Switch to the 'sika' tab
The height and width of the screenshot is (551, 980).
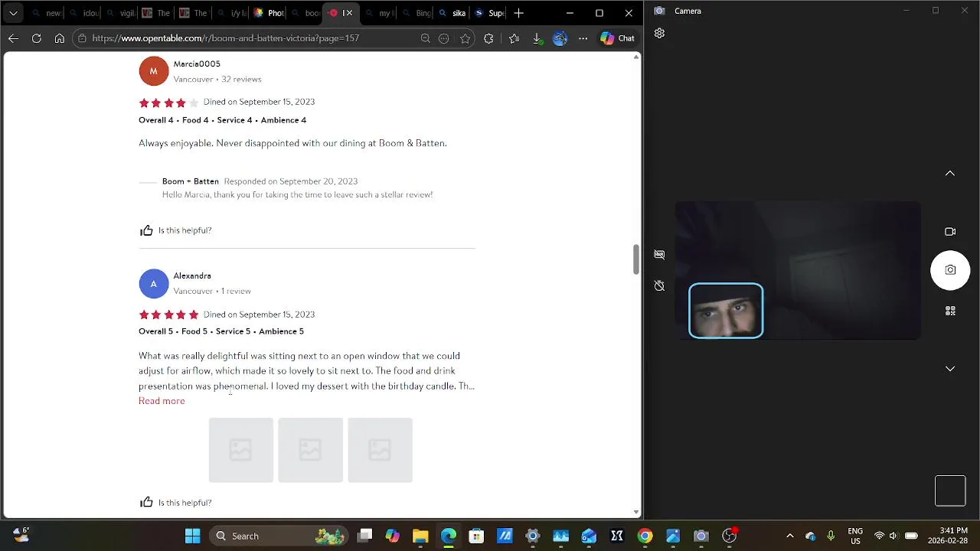452,13
